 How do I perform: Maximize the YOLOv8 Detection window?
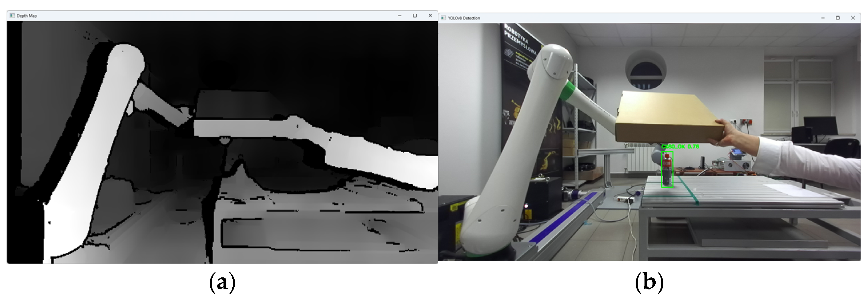pos(838,18)
